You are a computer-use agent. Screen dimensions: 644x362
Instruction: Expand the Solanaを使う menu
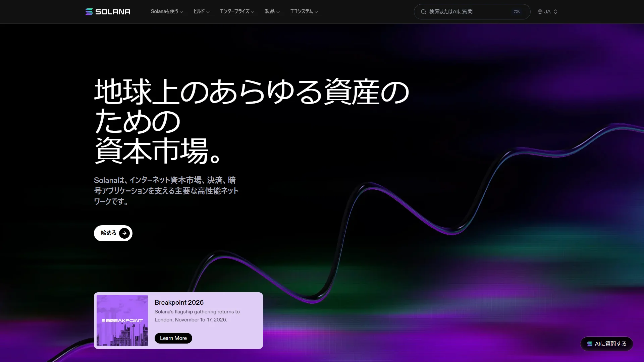(167, 11)
